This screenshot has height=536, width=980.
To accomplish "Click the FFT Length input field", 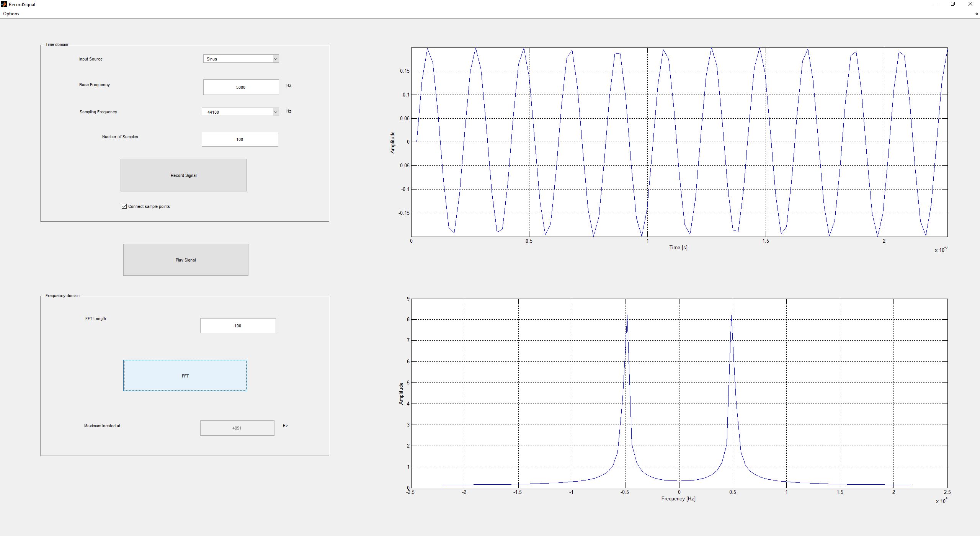I will pos(238,326).
